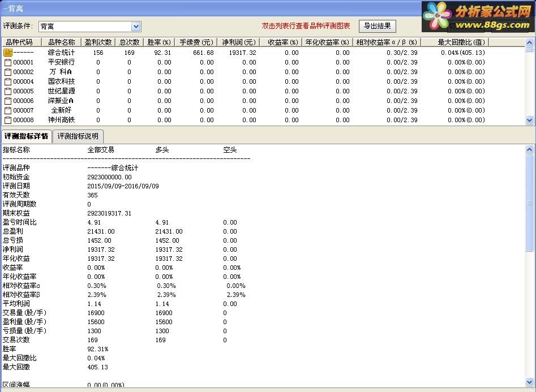The height and width of the screenshot is (392, 536).
Task: Sort by 品种名称 column header
Action: pos(61,42)
